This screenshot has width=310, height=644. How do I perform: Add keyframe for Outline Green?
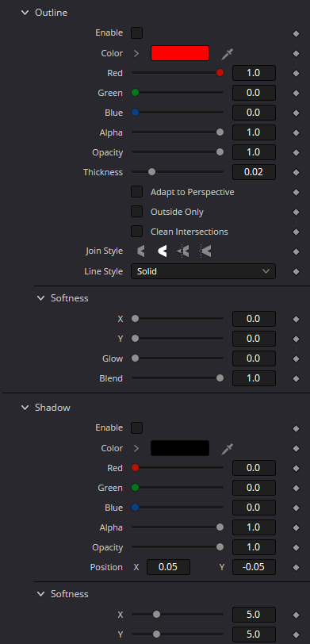(x=296, y=94)
